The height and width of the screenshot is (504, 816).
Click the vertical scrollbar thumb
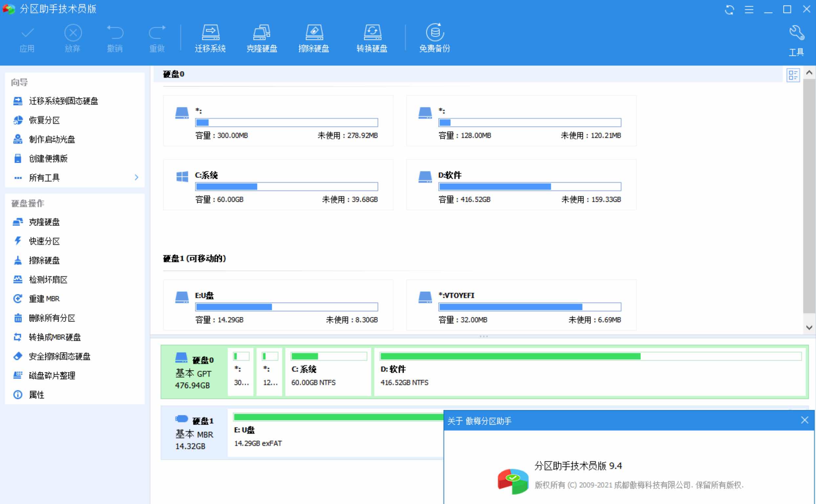pos(809,196)
